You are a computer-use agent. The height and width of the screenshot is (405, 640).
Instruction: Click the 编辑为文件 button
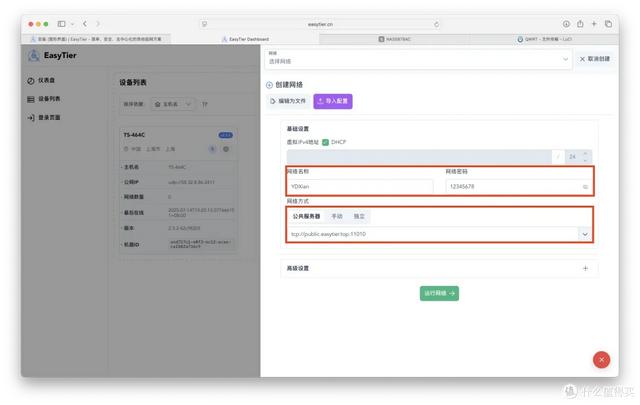coord(288,101)
